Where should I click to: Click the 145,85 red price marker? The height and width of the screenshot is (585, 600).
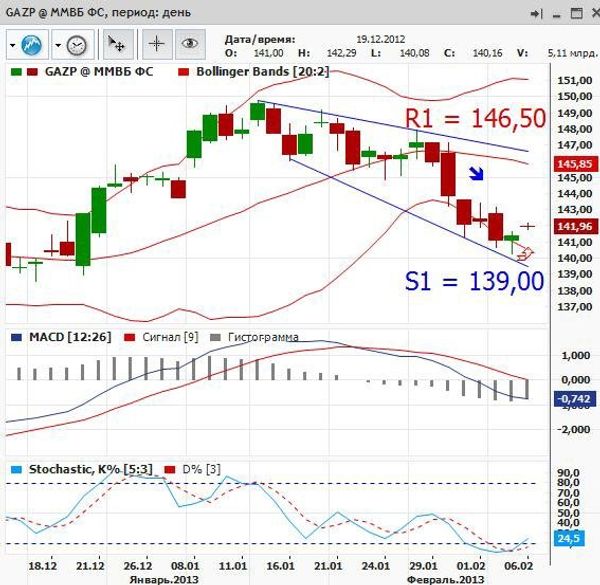pos(575,164)
